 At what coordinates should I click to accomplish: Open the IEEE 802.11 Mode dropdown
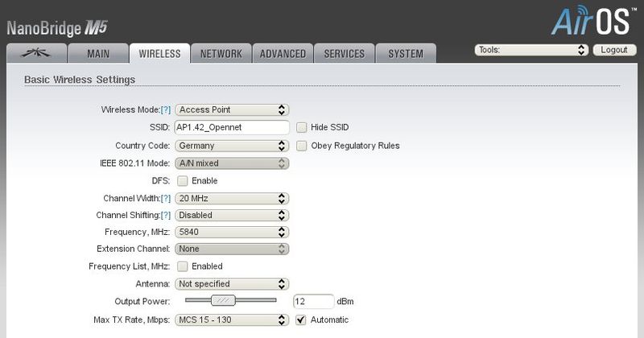click(x=232, y=163)
